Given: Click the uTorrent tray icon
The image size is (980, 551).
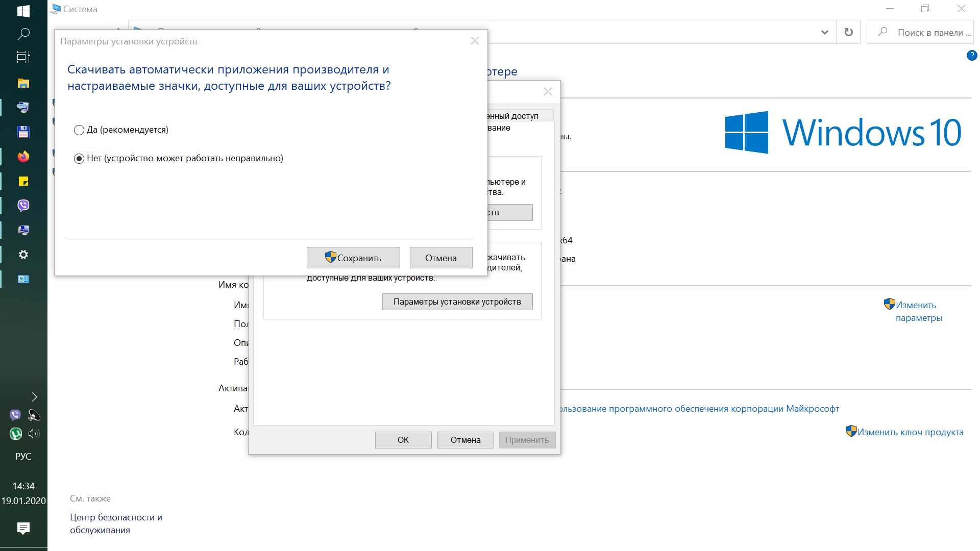Looking at the screenshot, I should tap(15, 434).
